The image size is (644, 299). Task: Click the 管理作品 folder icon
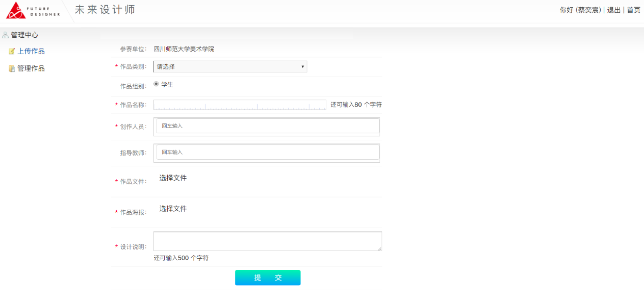12,69
